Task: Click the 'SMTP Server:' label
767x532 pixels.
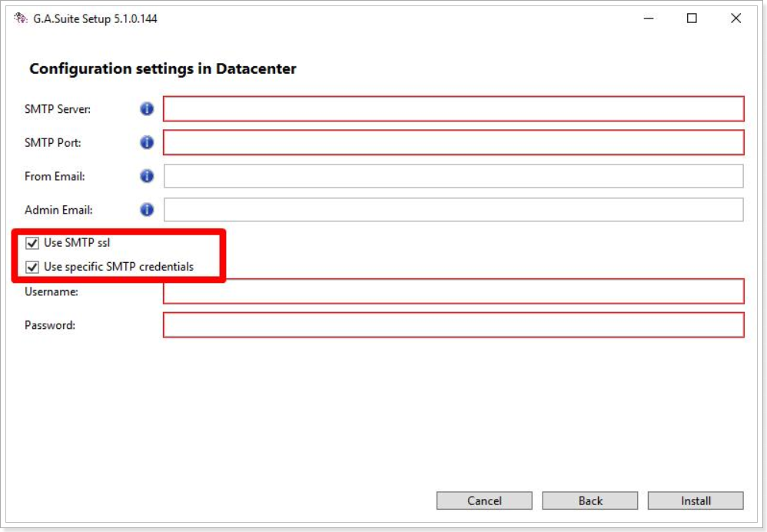Action: pyautogui.click(x=57, y=109)
